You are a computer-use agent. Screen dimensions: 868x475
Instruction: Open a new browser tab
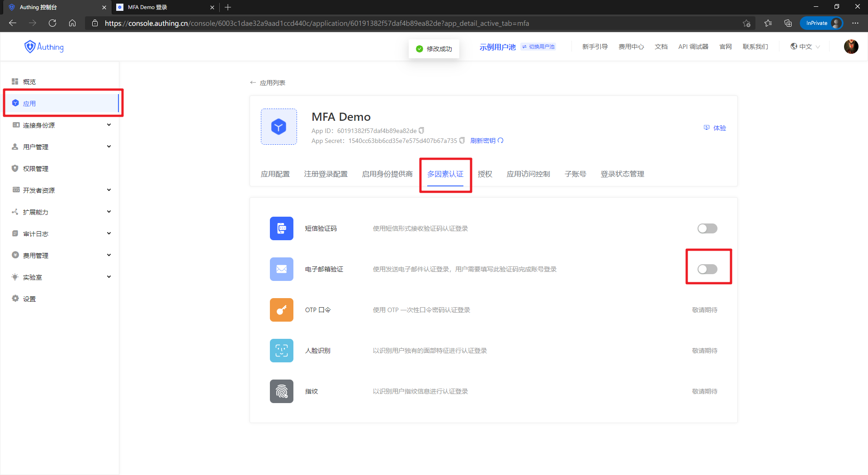click(228, 7)
